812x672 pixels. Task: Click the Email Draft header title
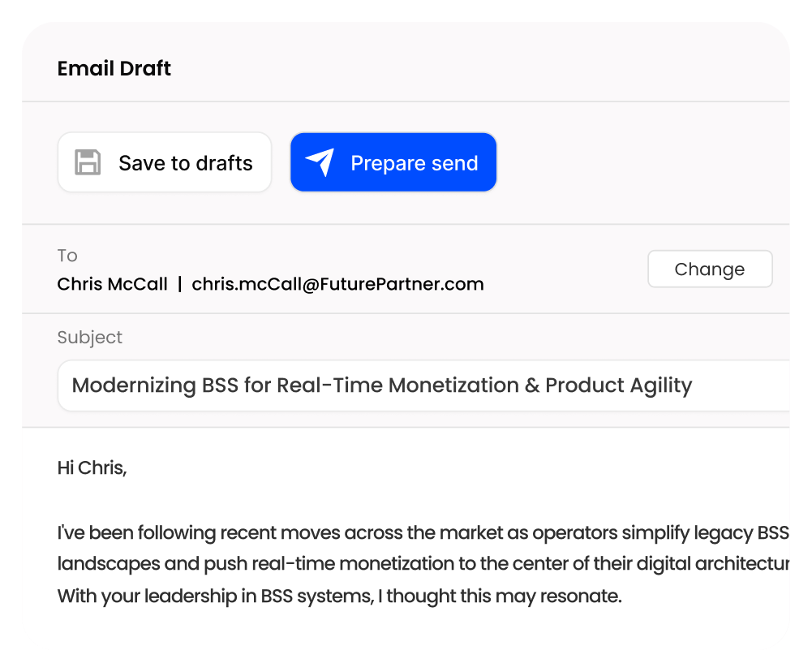(114, 69)
